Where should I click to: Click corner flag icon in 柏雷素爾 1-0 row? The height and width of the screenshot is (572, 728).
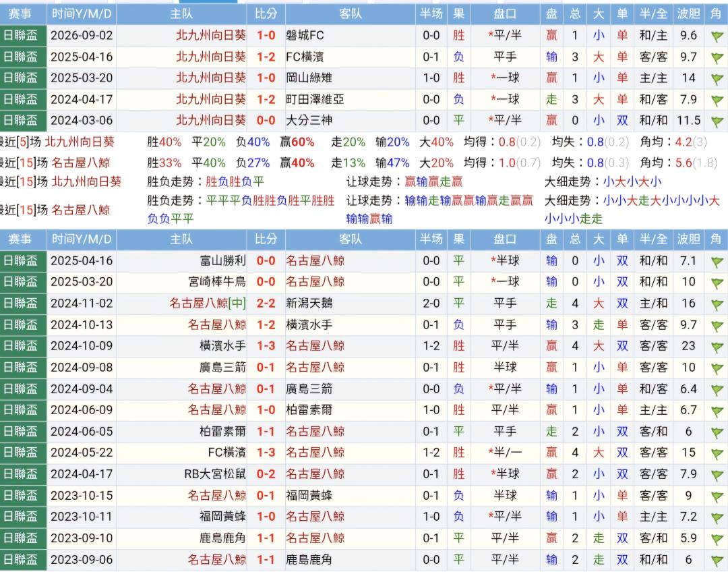717,411
